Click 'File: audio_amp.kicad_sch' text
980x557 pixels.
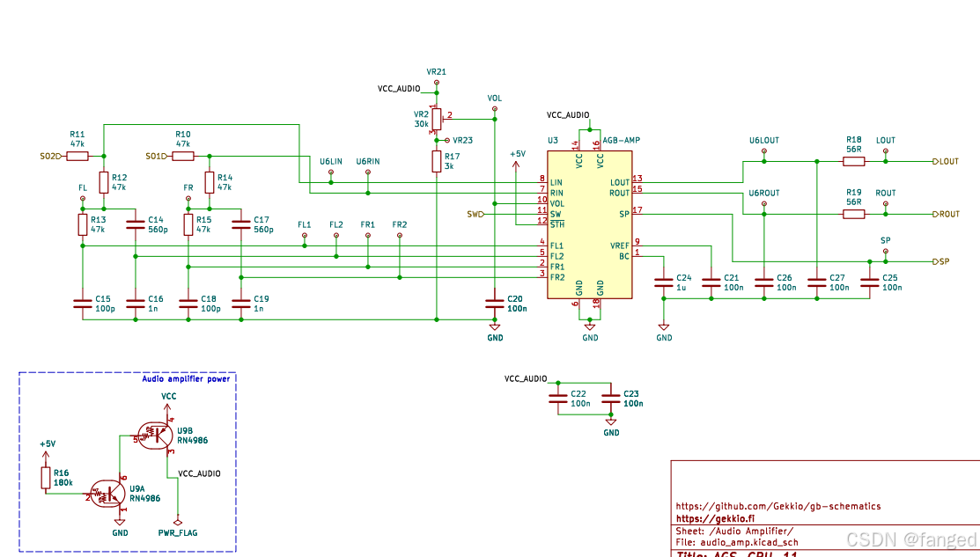click(737, 542)
